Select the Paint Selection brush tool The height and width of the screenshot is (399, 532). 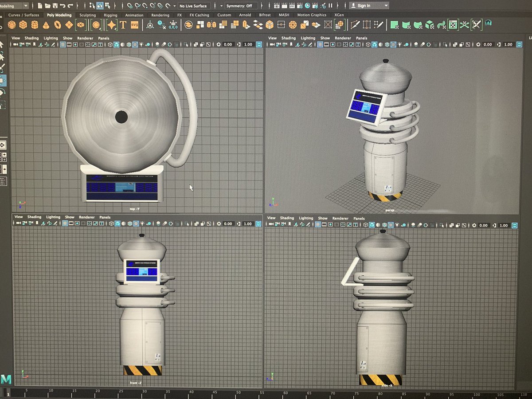pyautogui.click(x=2, y=68)
